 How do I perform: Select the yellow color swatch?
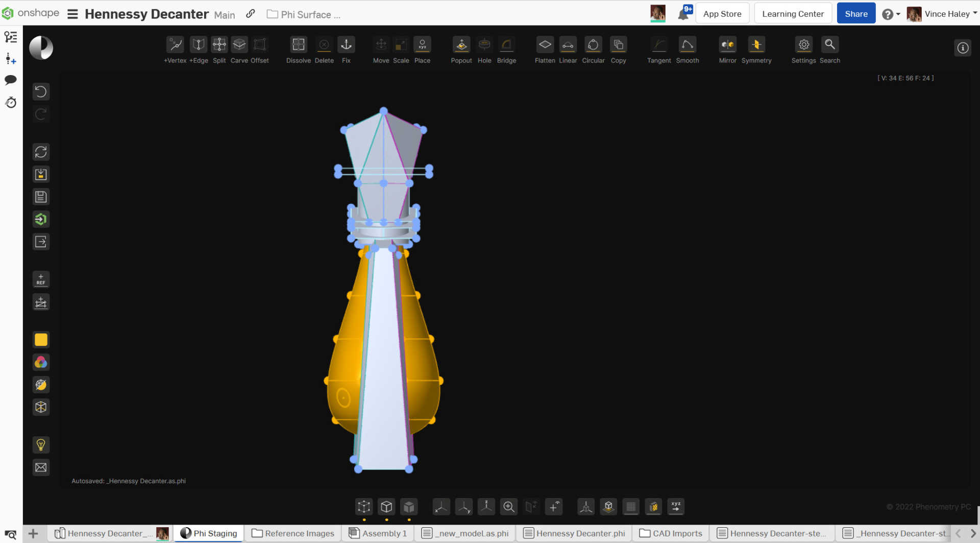click(x=41, y=340)
